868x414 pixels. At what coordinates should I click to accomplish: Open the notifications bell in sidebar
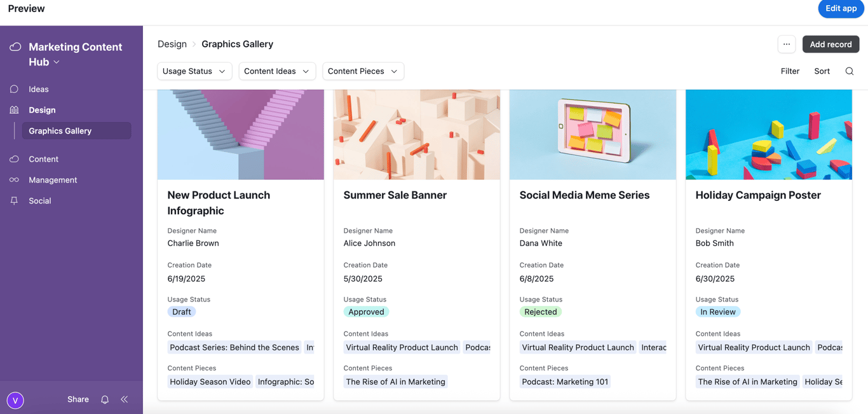105,399
